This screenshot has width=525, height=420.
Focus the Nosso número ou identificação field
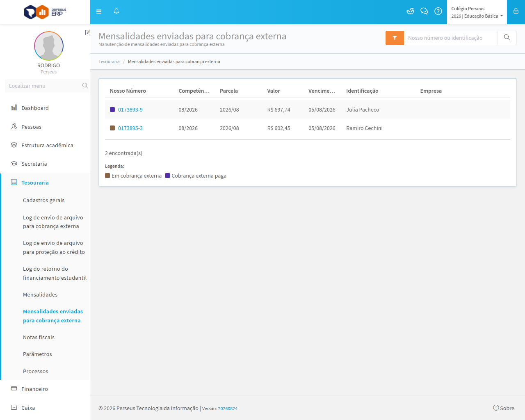click(450, 38)
